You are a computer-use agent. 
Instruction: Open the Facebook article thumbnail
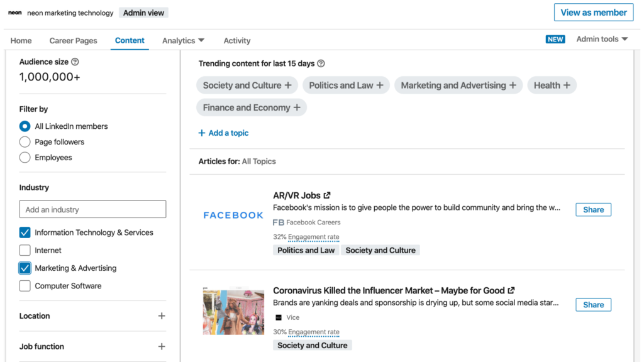(x=233, y=215)
